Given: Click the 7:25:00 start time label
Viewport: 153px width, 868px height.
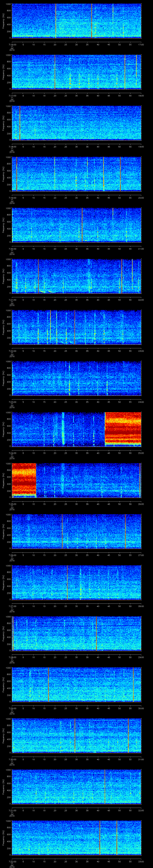Looking at the screenshot, I should pyautogui.click(x=12, y=504).
